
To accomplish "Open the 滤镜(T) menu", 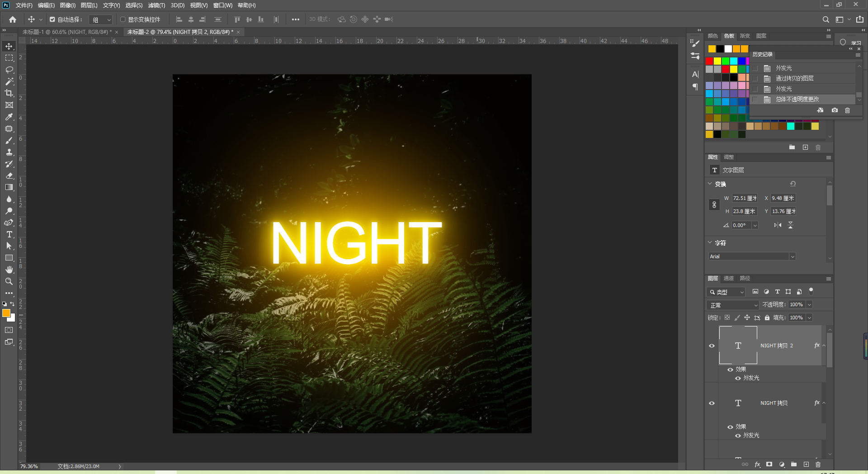I will pyautogui.click(x=156, y=5).
